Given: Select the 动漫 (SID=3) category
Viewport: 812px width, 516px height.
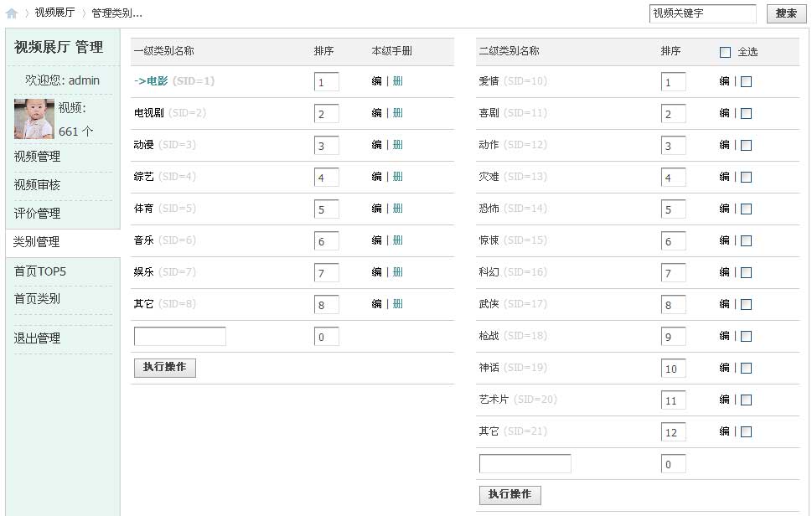Looking at the screenshot, I should pos(165,145).
